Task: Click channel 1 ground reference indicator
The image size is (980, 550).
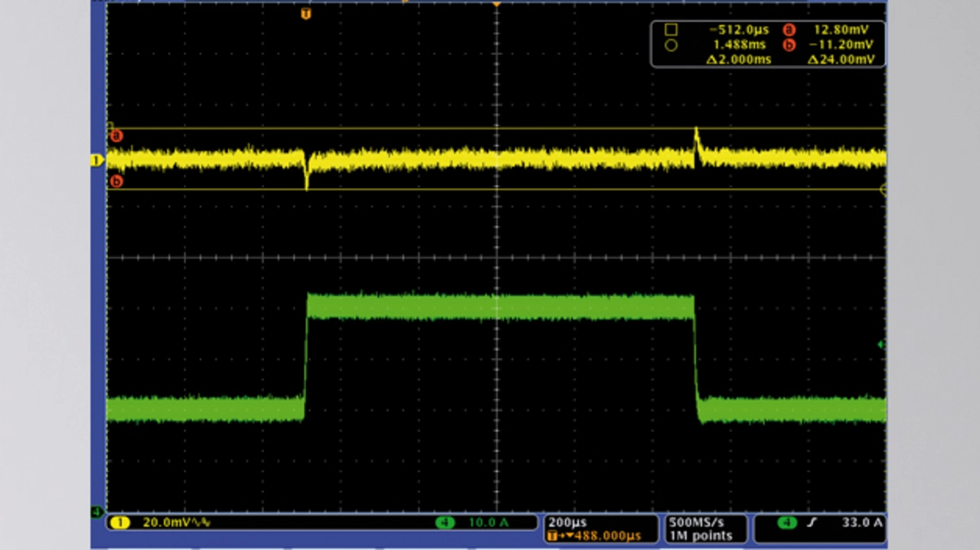Action: pos(97,161)
